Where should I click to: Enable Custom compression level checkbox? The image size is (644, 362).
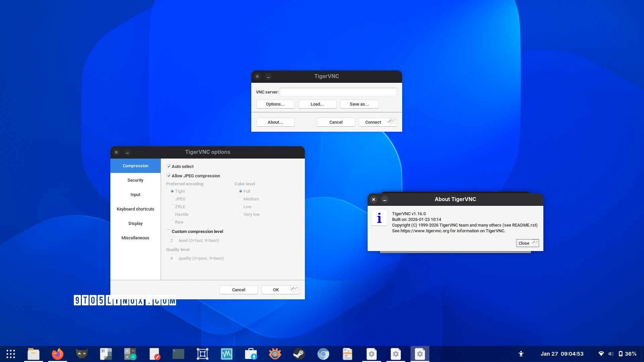tap(169, 231)
